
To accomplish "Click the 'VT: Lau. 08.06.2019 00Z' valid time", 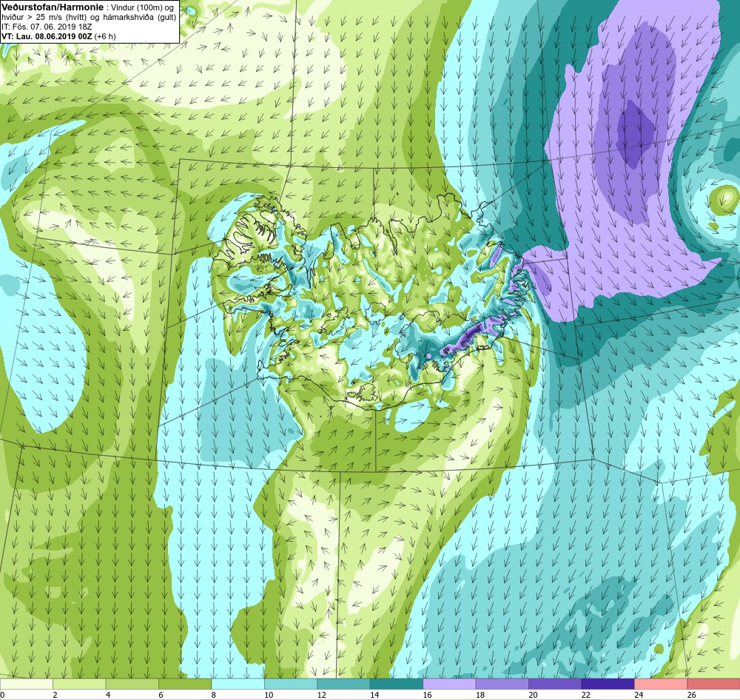I will click(47, 36).
